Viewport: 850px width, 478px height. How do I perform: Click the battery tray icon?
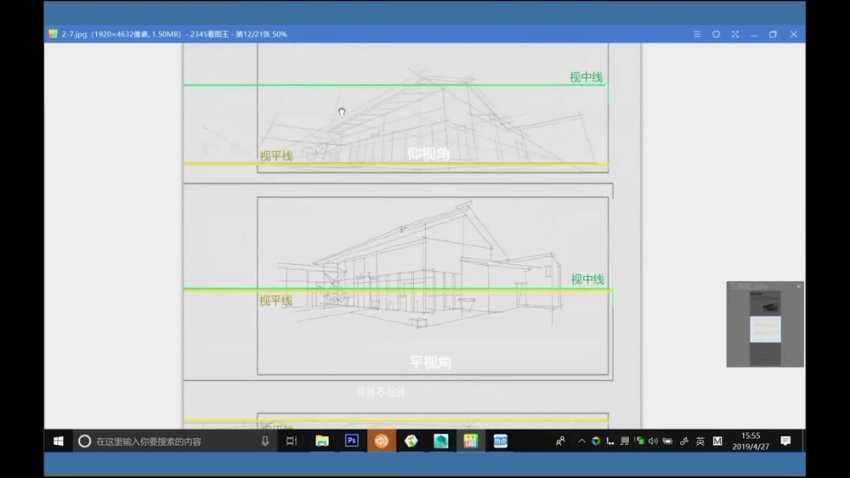click(667, 441)
